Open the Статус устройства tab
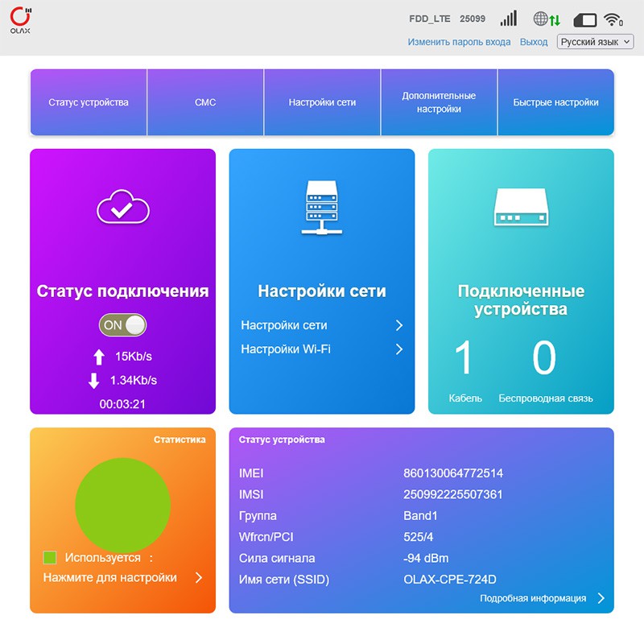 pyautogui.click(x=89, y=102)
